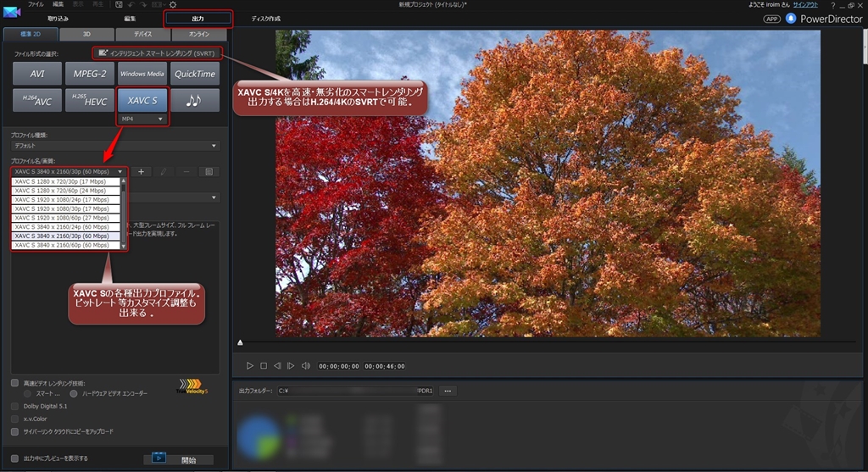Select XAVC S 1920 x 1080/24p (17 Mbps)
868x472 pixels.
click(x=65, y=200)
